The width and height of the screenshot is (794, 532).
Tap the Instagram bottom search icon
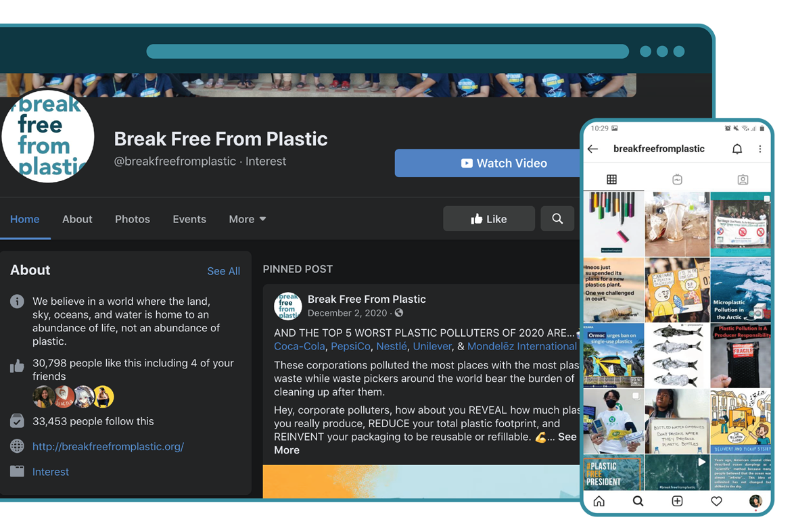(638, 501)
